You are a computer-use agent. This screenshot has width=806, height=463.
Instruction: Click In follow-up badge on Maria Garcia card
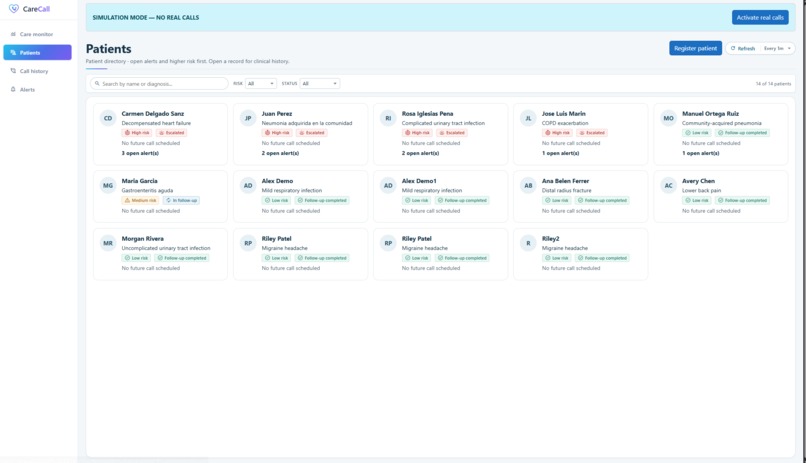coord(181,200)
